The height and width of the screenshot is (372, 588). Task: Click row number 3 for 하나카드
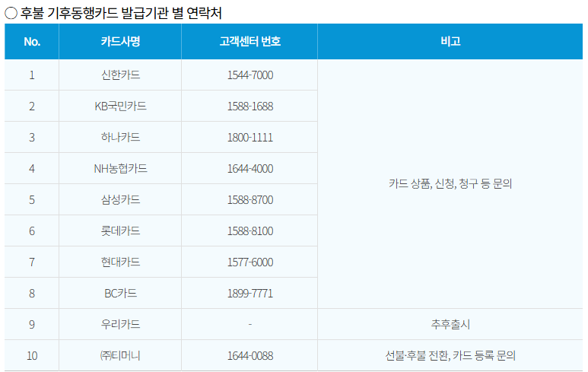(x=32, y=137)
